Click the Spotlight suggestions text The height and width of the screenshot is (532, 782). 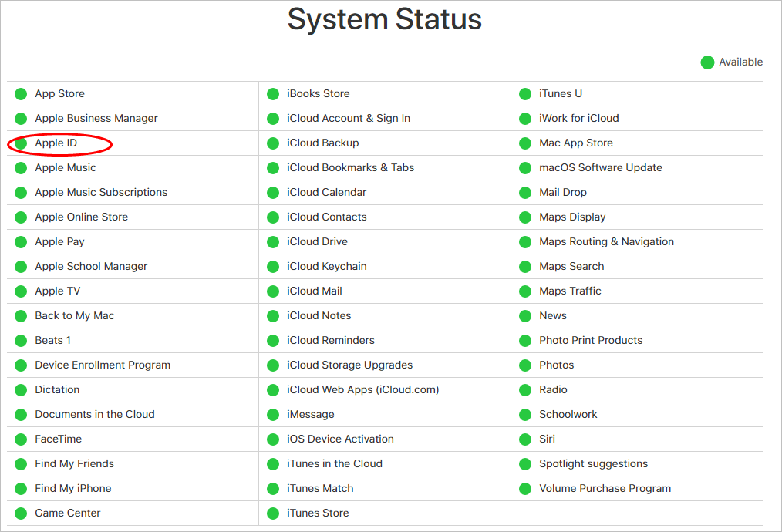[594, 463]
